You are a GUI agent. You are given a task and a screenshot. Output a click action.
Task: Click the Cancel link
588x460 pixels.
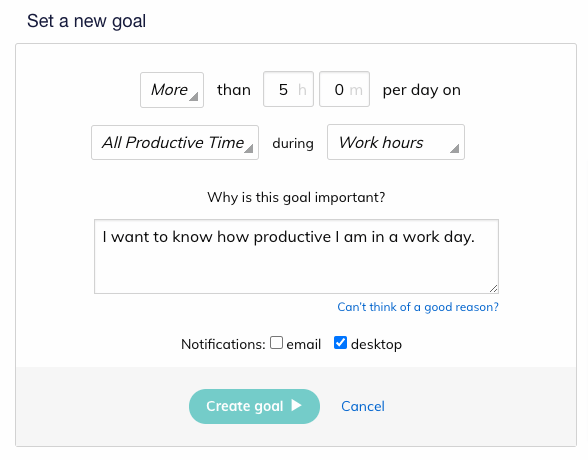[x=363, y=406]
